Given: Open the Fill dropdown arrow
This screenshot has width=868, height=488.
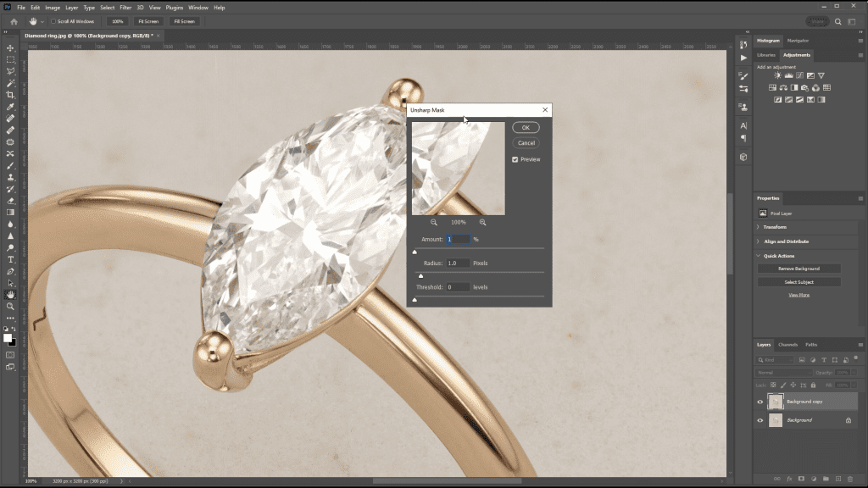Looking at the screenshot, I should pos(854,385).
